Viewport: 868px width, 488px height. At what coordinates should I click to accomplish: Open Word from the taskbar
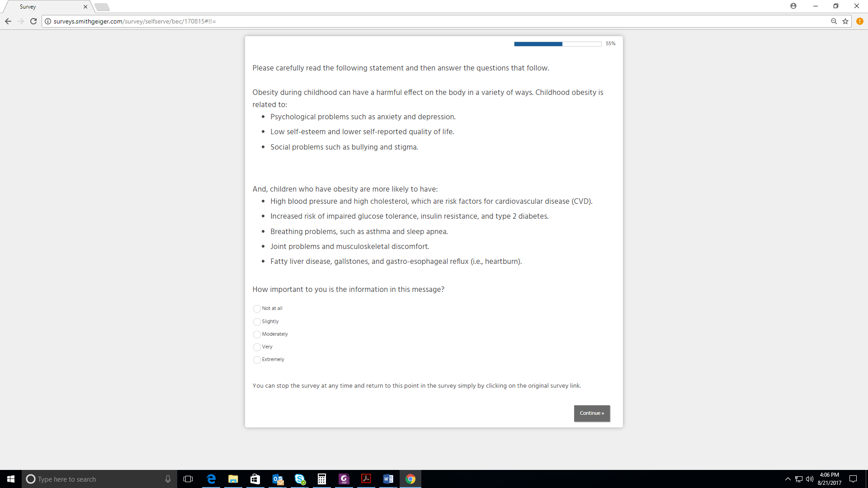pyautogui.click(x=388, y=479)
